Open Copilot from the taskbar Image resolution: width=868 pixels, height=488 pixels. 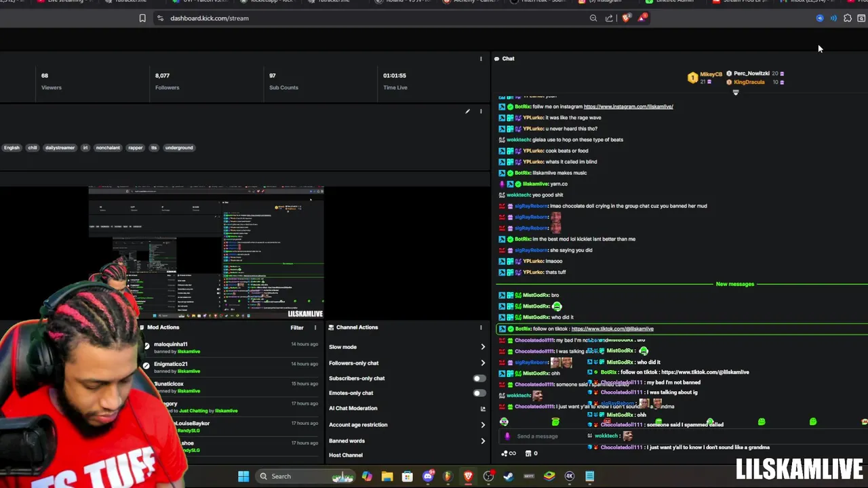pyautogui.click(x=367, y=476)
